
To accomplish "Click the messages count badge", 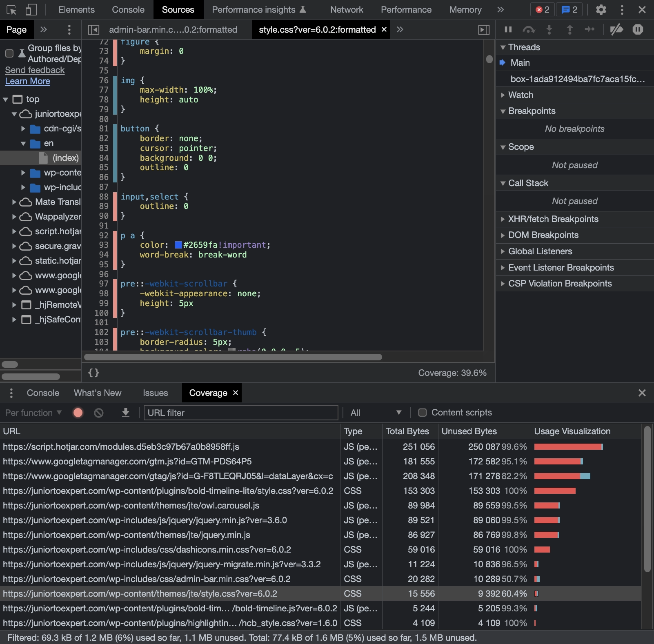I will click(569, 9).
